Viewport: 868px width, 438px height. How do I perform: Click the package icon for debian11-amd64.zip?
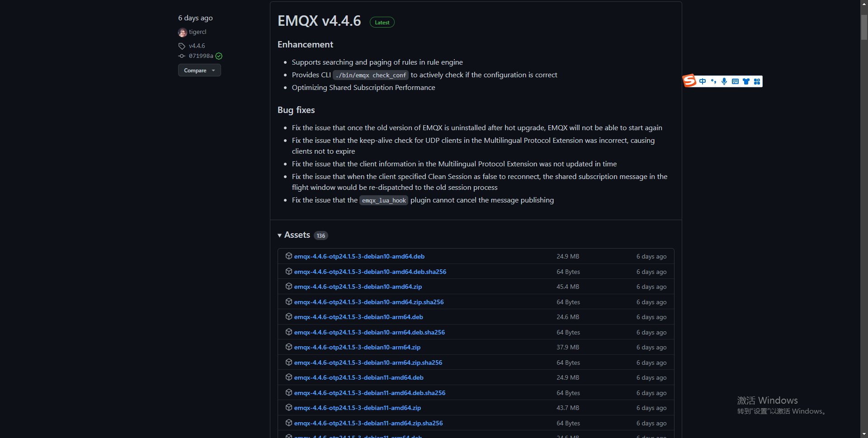(x=289, y=407)
